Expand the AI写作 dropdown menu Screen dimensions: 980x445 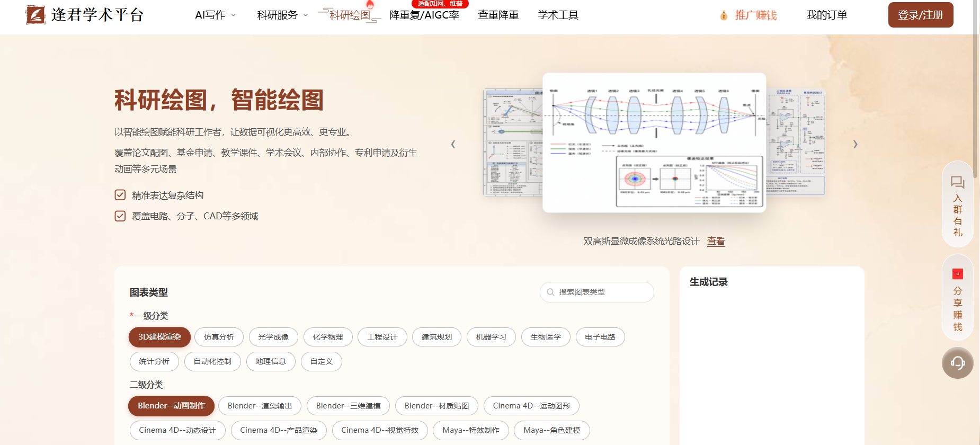[x=215, y=15]
